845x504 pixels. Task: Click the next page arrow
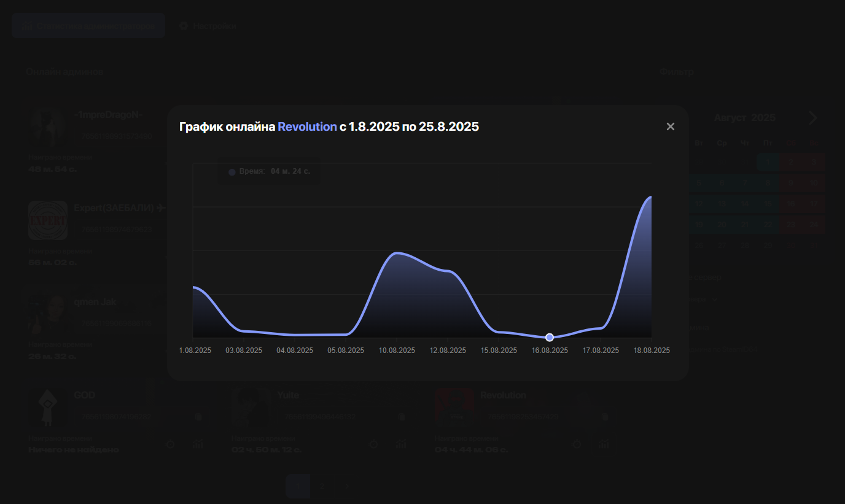click(x=346, y=486)
